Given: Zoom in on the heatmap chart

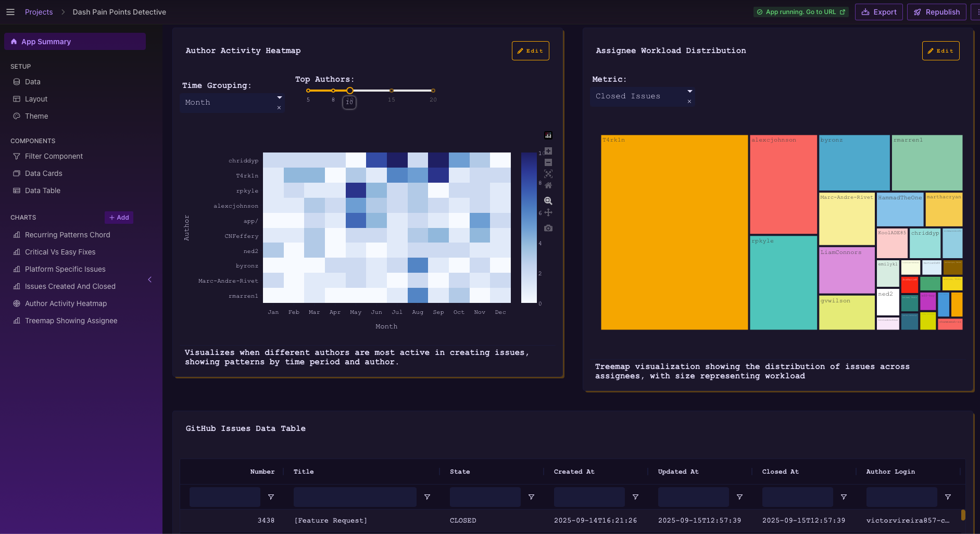Looking at the screenshot, I should pos(548,151).
